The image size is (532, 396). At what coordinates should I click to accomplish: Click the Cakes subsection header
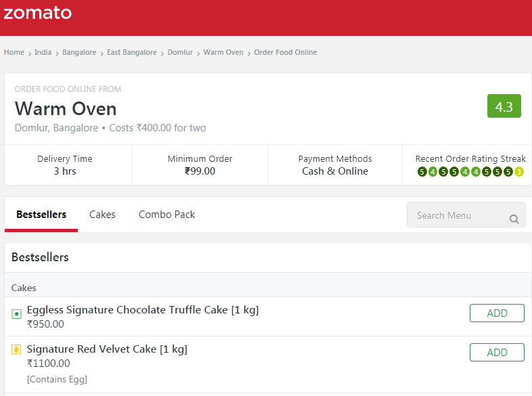coord(24,288)
